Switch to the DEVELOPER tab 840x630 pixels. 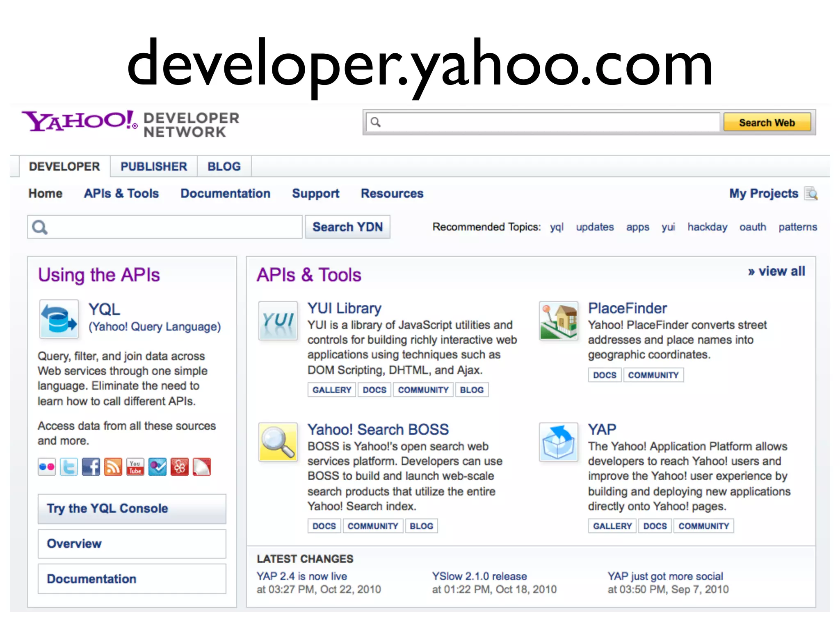64,167
